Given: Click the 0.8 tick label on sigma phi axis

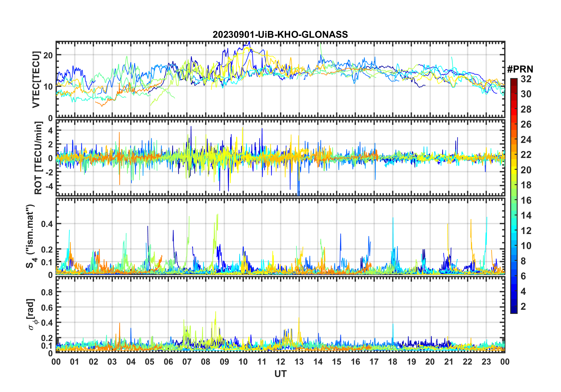Looking at the screenshot, I should pyautogui.click(x=47, y=292).
